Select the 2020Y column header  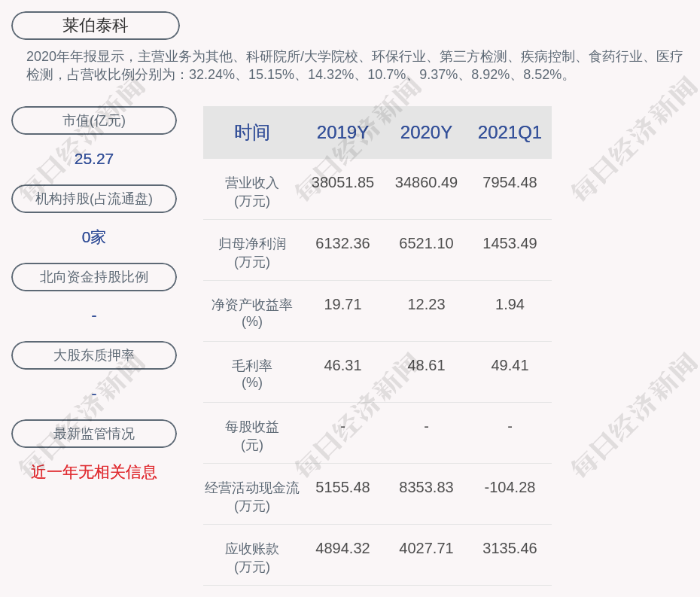[426, 132]
